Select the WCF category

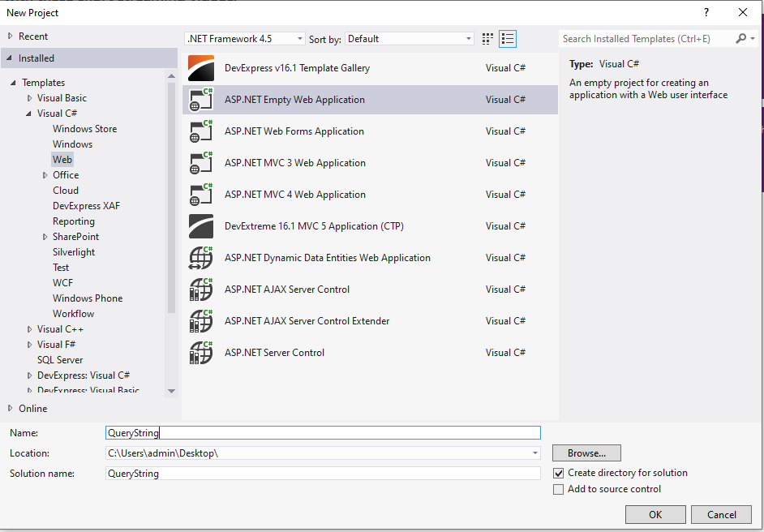pyautogui.click(x=62, y=283)
